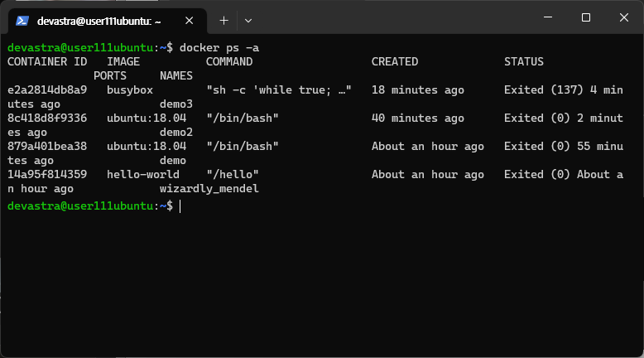Screen dimensions: 644x358
Task: Click the STATUS column header
Action: click(524, 61)
